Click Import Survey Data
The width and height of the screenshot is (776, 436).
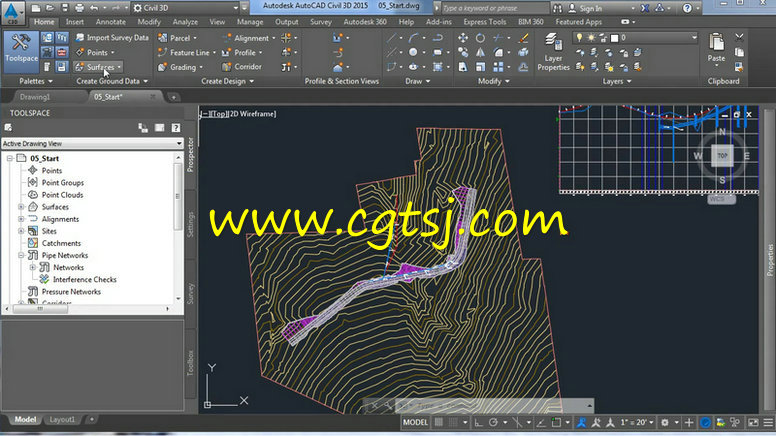(x=112, y=38)
